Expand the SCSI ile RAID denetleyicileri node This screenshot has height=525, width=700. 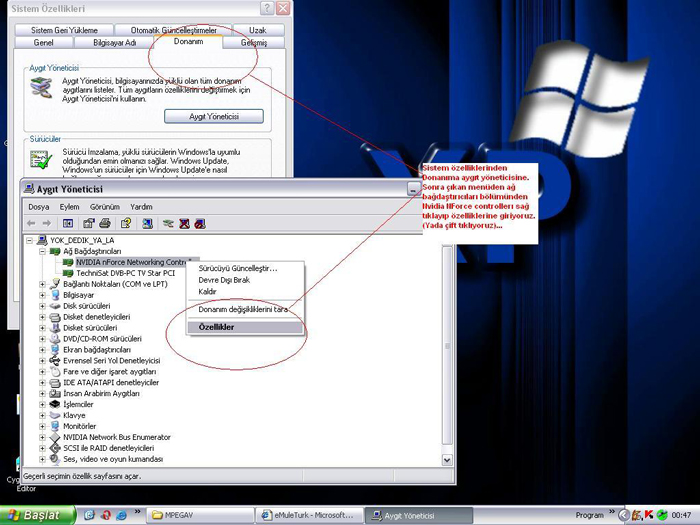[42, 448]
